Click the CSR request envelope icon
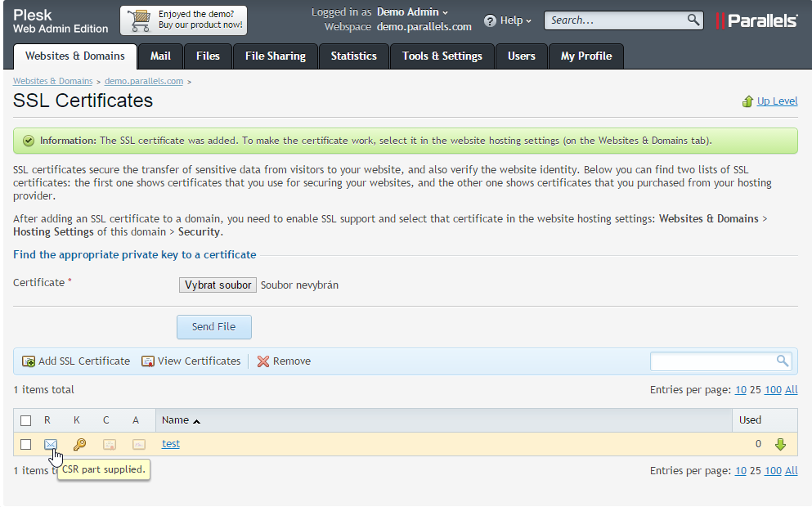Viewport: 812px width, 507px height. [x=51, y=444]
